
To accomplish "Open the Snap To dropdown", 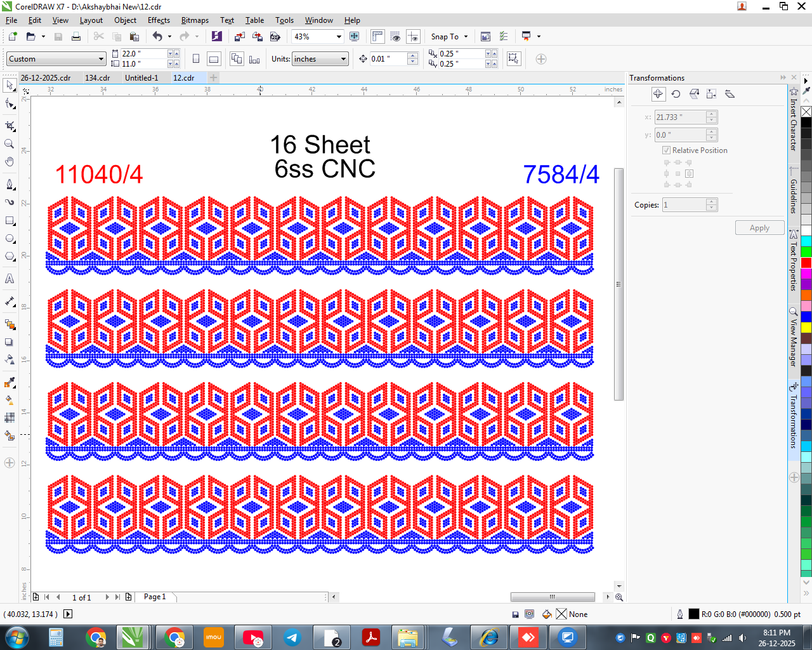I will 449,37.
